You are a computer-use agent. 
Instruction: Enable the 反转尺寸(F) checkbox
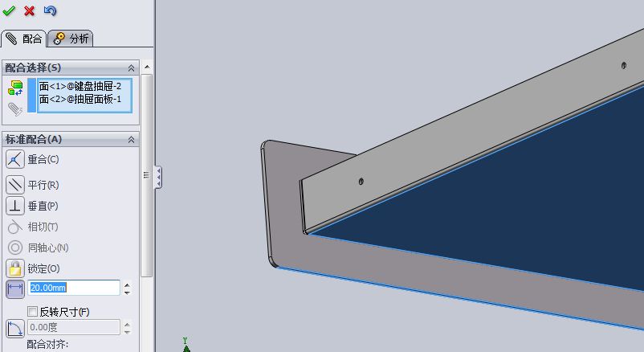pos(32,311)
